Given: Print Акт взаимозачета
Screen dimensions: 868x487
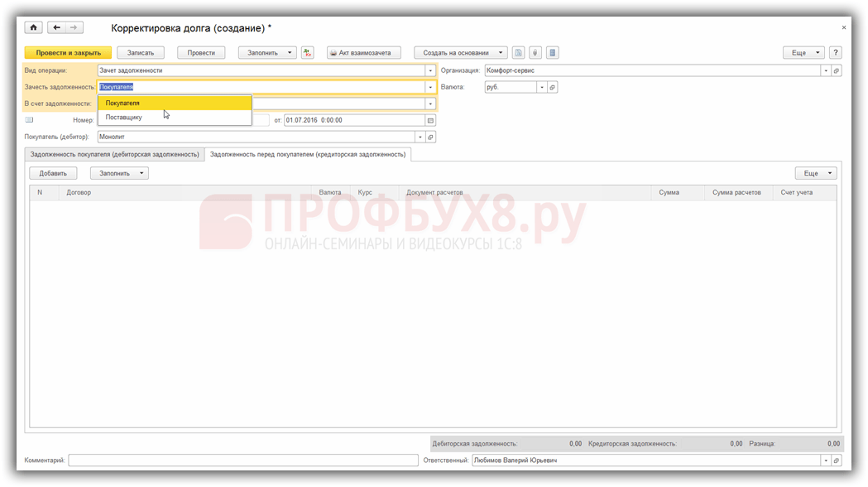Looking at the screenshot, I should (364, 53).
